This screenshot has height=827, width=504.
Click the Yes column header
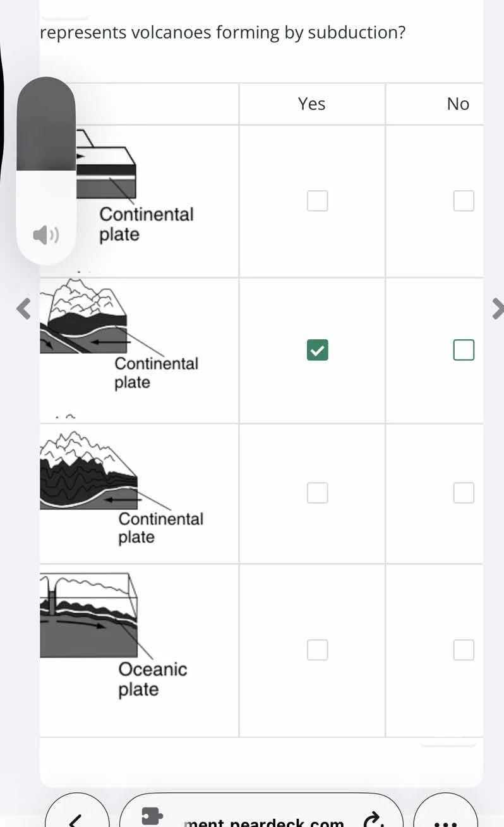pos(311,103)
